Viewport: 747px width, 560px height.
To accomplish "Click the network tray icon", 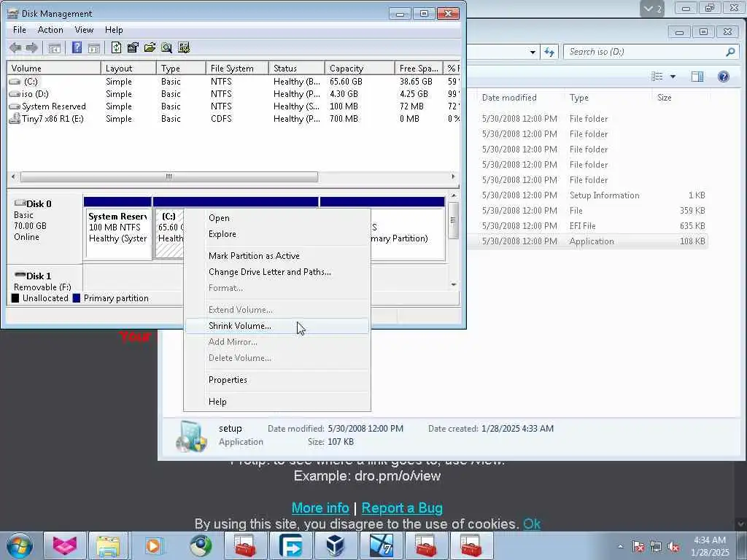I will [656, 547].
